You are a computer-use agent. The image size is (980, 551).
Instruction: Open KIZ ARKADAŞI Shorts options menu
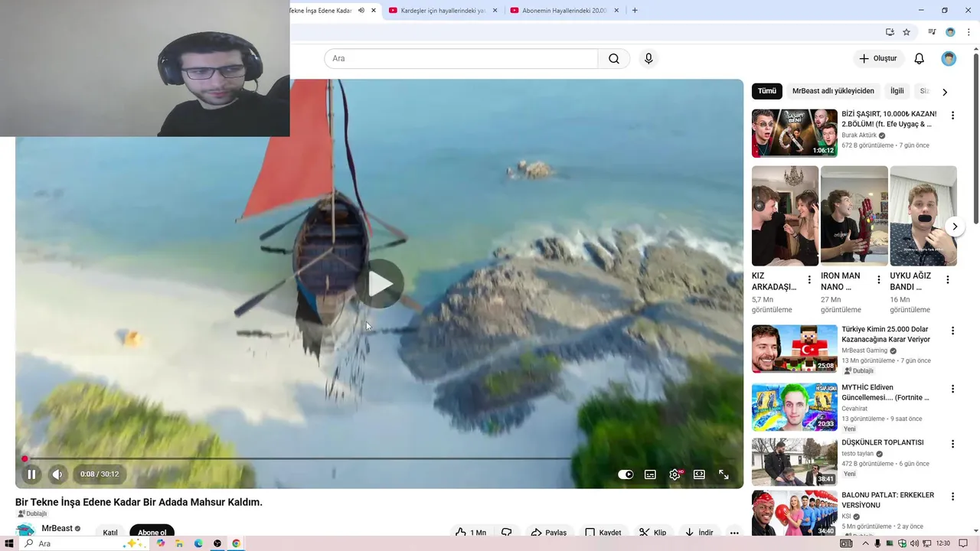(x=809, y=280)
